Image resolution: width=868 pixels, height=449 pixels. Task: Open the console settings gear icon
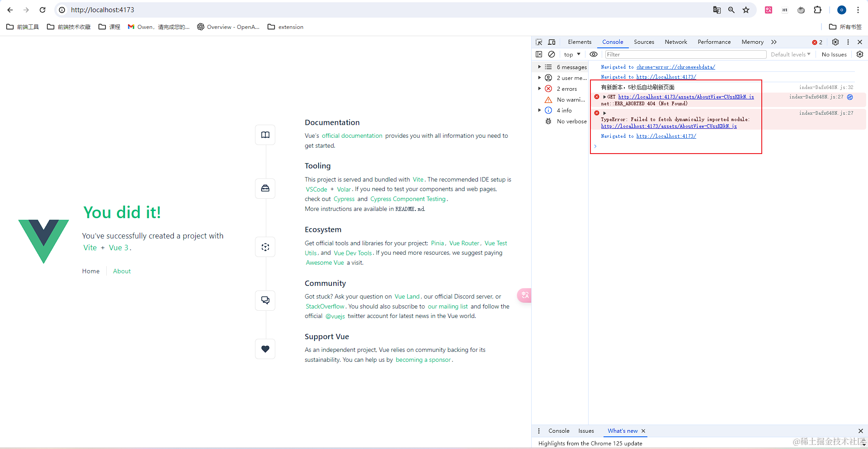tap(860, 54)
